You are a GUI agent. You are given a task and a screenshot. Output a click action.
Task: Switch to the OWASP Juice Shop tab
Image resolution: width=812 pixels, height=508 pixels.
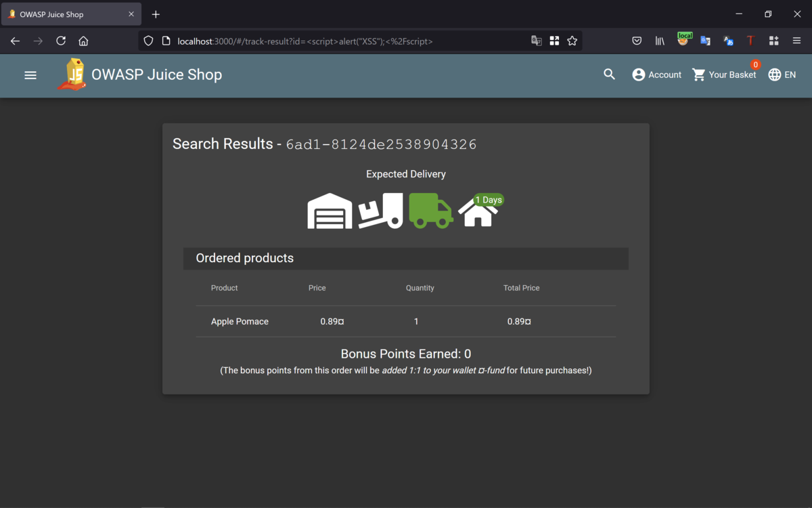[71, 14]
